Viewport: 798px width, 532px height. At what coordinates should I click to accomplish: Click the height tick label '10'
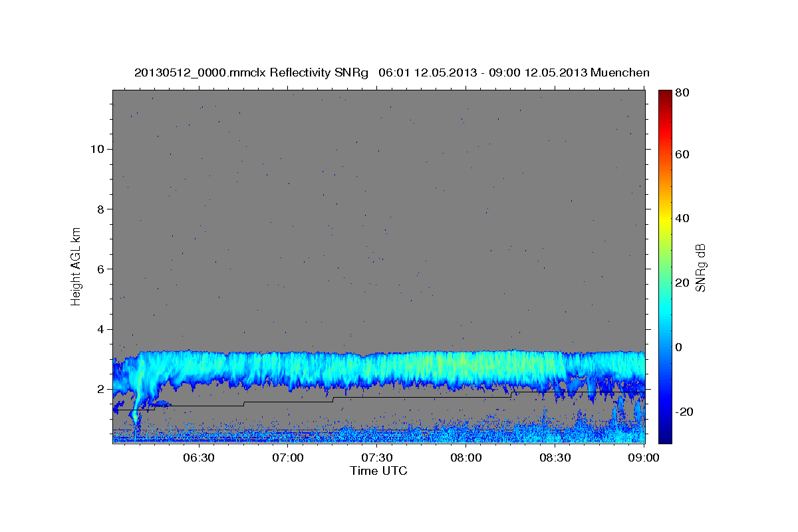[x=96, y=149]
